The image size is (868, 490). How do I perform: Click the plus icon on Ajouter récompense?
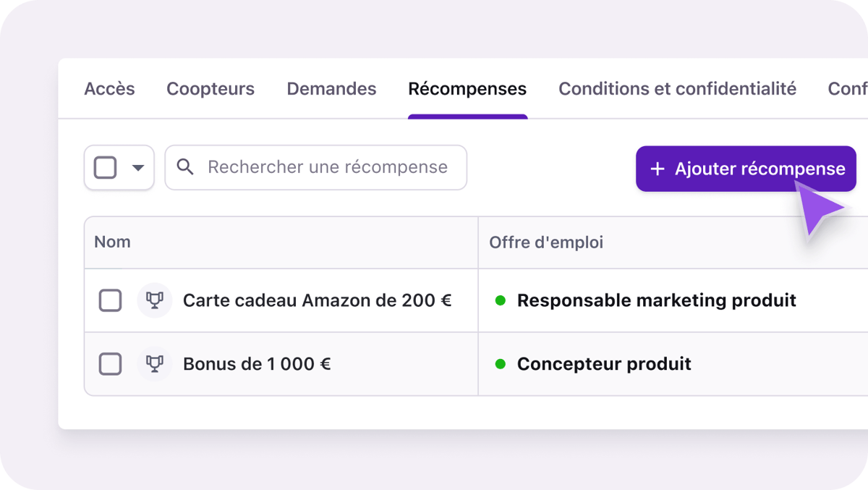coord(657,169)
